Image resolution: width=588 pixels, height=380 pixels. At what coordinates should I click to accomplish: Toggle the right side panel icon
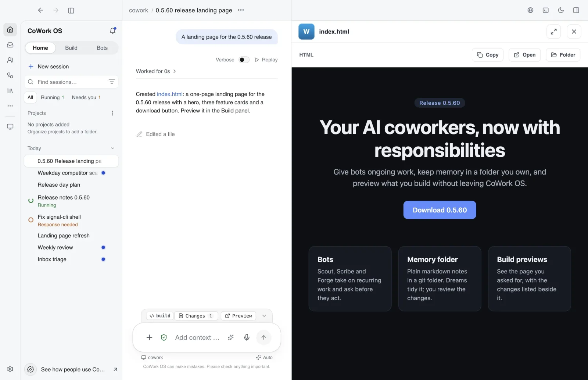tap(576, 10)
